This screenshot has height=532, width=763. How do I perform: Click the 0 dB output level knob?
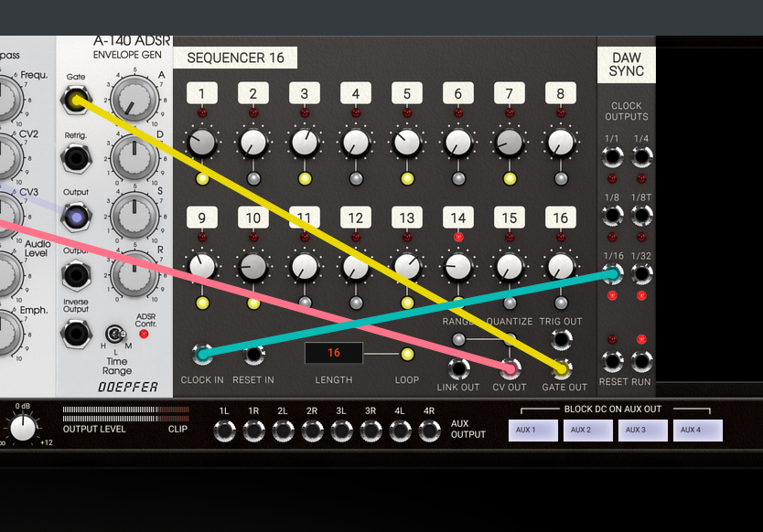[23, 428]
